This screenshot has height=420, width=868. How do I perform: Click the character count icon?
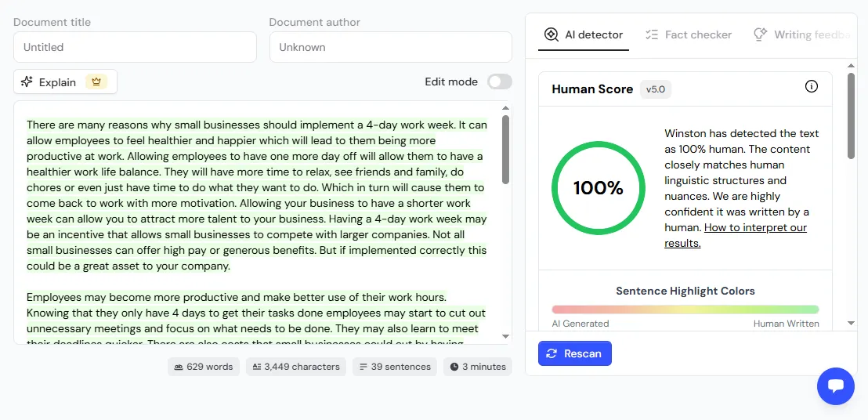[x=256, y=367]
